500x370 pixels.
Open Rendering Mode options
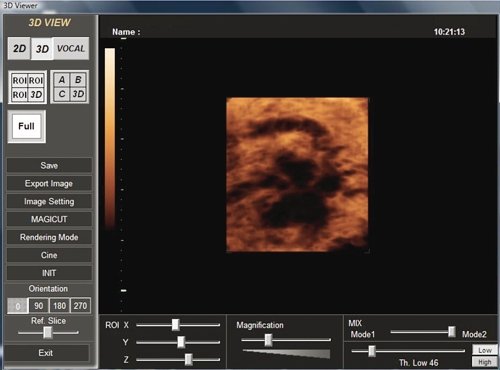click(x=49, y=237)
